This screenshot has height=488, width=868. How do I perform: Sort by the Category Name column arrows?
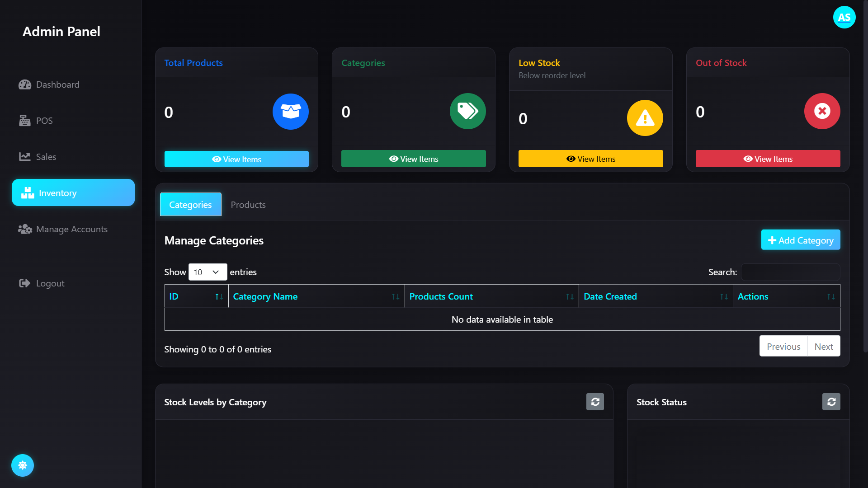[395, 296]
